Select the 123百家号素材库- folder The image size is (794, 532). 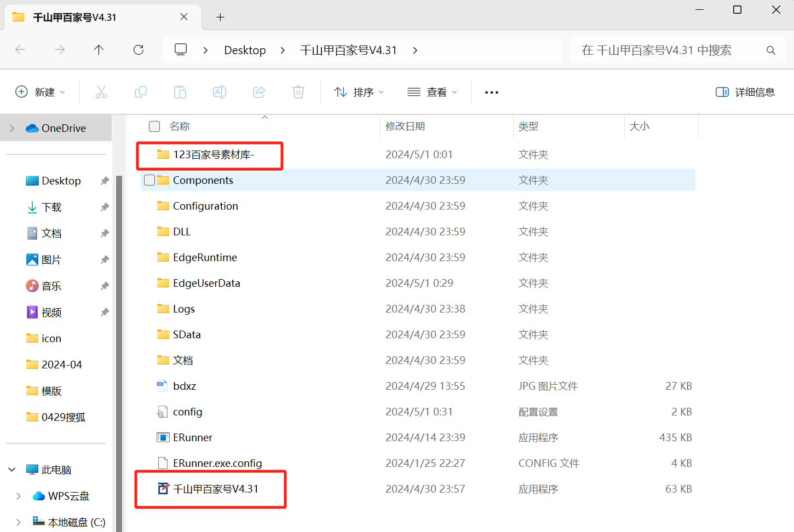click(x=418, y=154)
